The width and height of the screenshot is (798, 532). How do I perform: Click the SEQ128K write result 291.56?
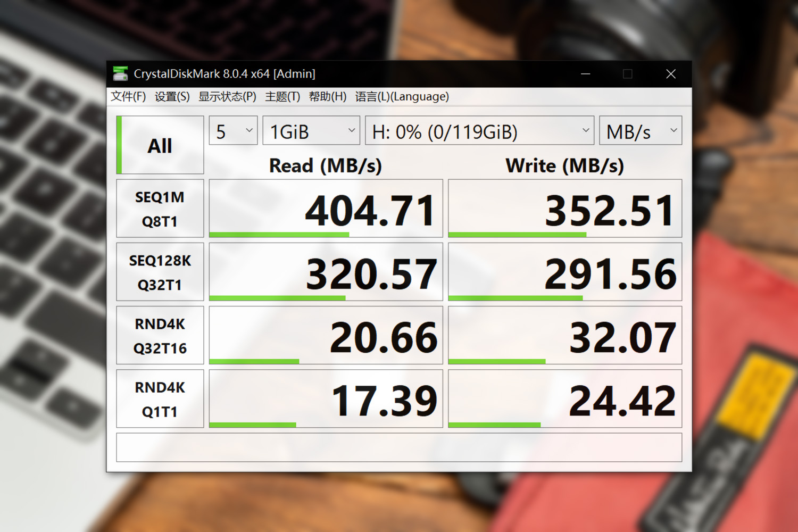[x=565, y=272]
